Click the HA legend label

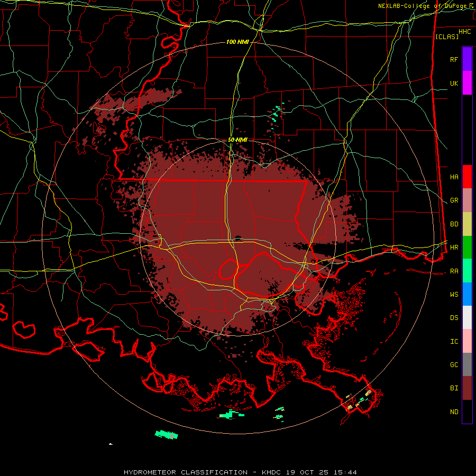coord(454,177)
